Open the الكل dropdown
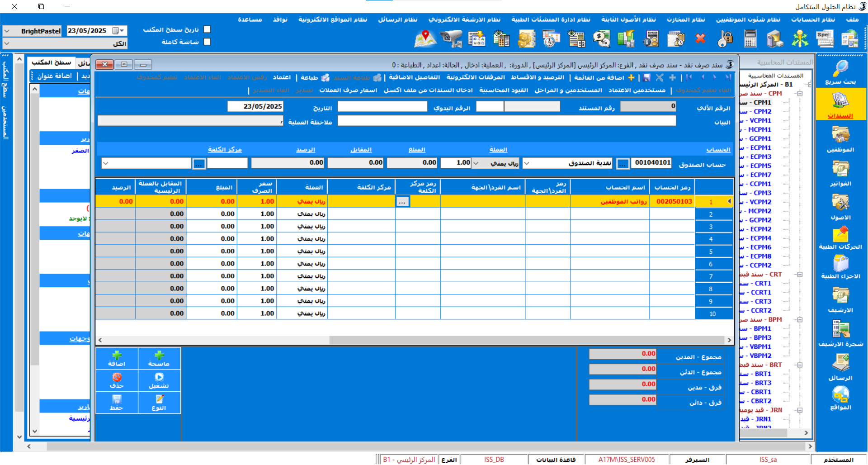 click(x=7, y=43)
